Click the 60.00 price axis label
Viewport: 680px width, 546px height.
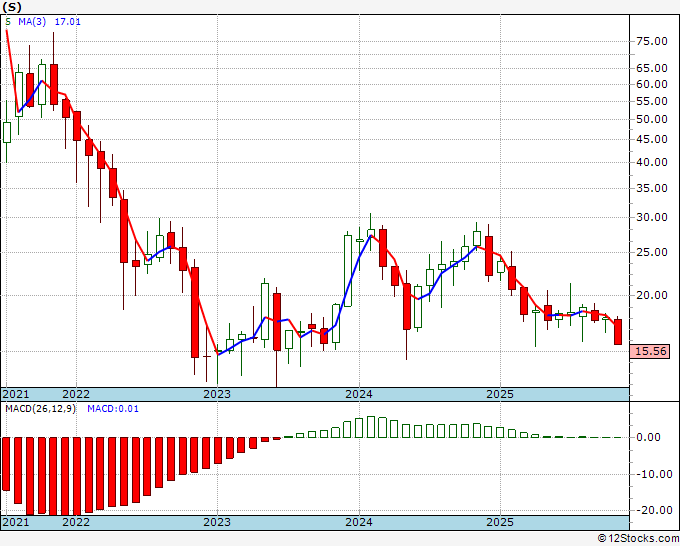tap(651, 84)
